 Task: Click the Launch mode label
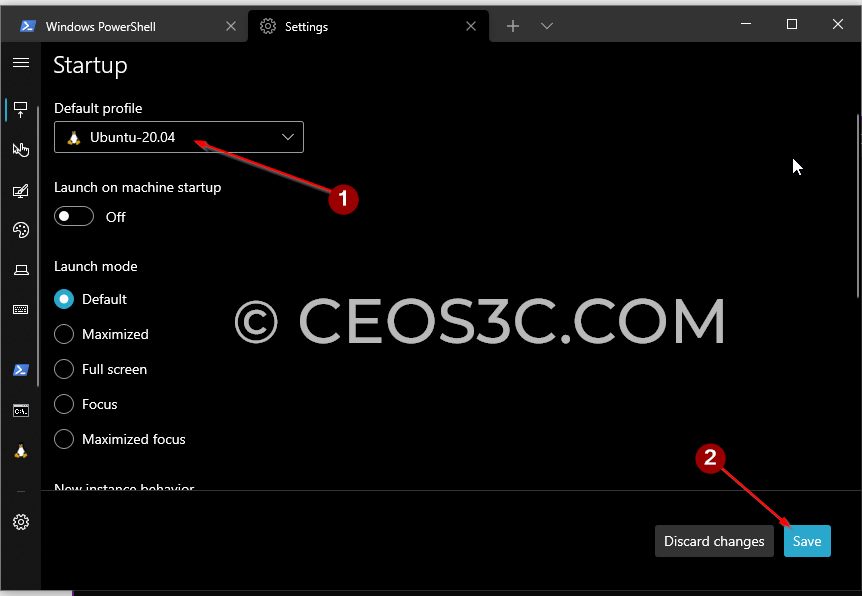tap(96, 266)
